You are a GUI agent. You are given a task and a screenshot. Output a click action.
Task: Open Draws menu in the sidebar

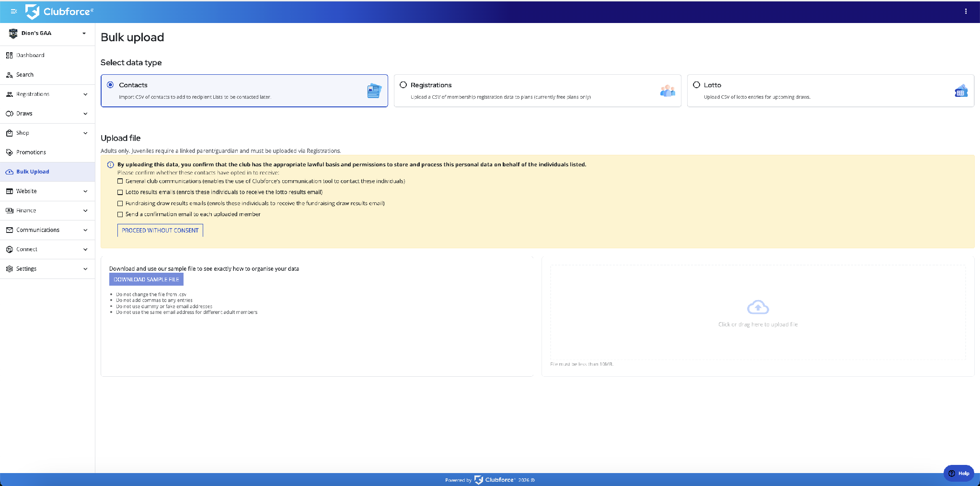tap(47, 114)
